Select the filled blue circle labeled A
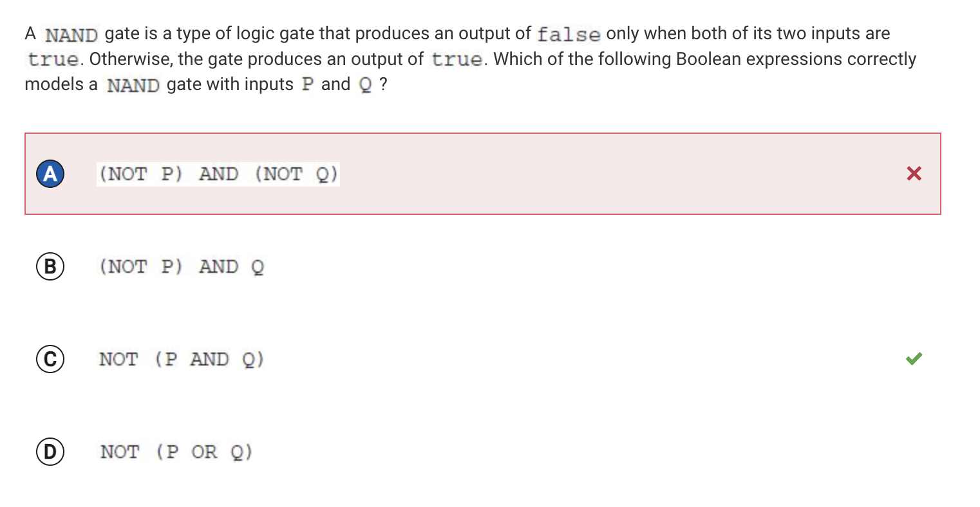The image size is (980, 507). point(50,174)
